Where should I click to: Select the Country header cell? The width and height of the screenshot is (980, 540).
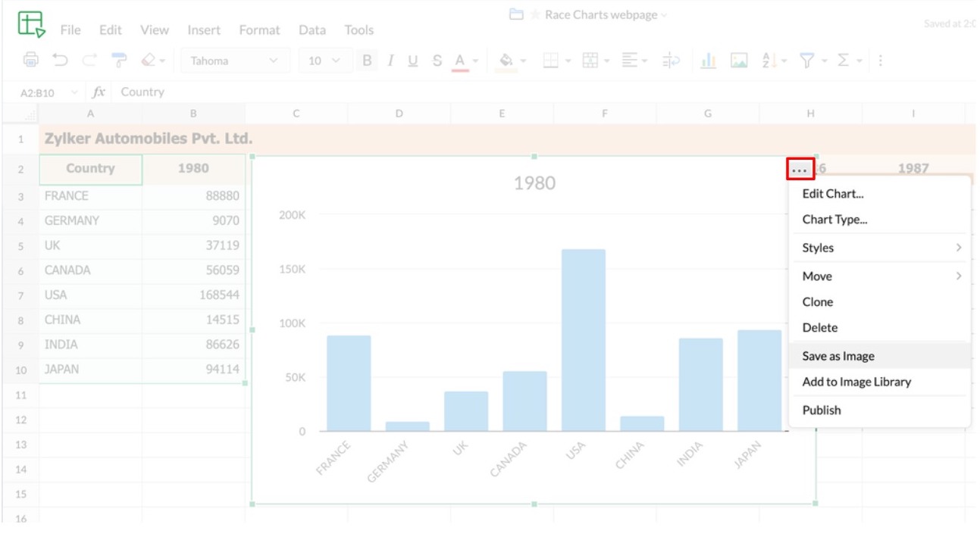(90, 169)
